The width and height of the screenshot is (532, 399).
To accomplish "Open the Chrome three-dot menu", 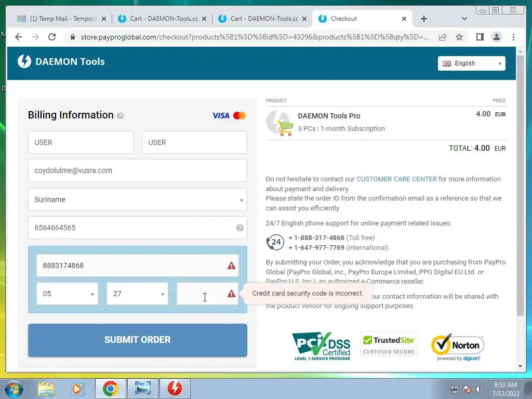I will [x=514, y=37].
